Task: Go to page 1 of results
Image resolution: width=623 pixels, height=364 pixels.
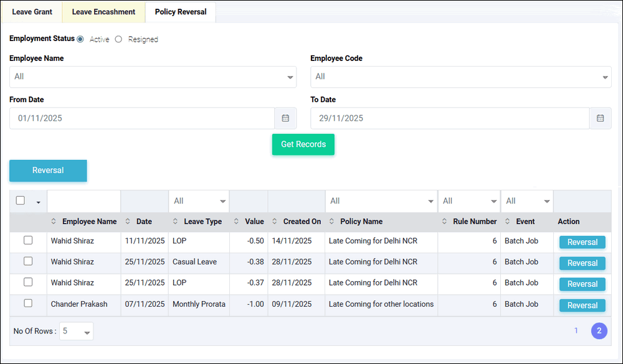Action: click(576, 330)
